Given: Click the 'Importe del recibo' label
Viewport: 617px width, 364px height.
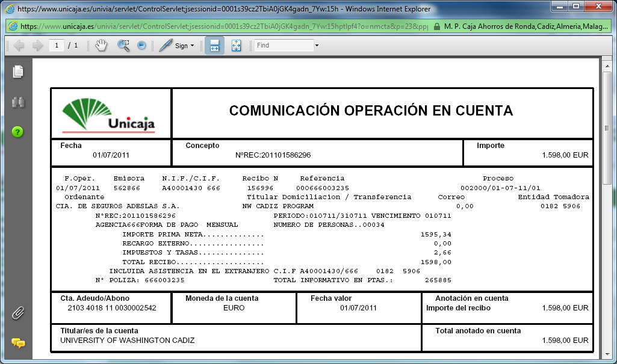Looking at the screenshot, I should pos(458,308).
